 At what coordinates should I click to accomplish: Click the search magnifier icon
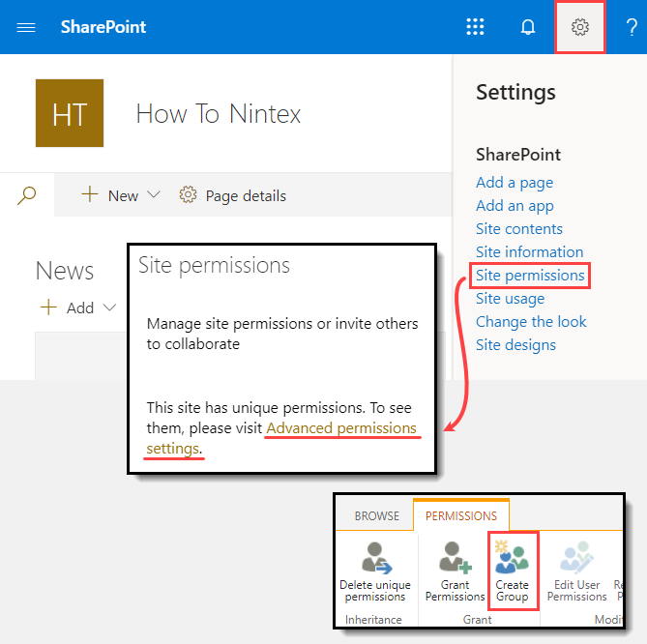[27, 195]
